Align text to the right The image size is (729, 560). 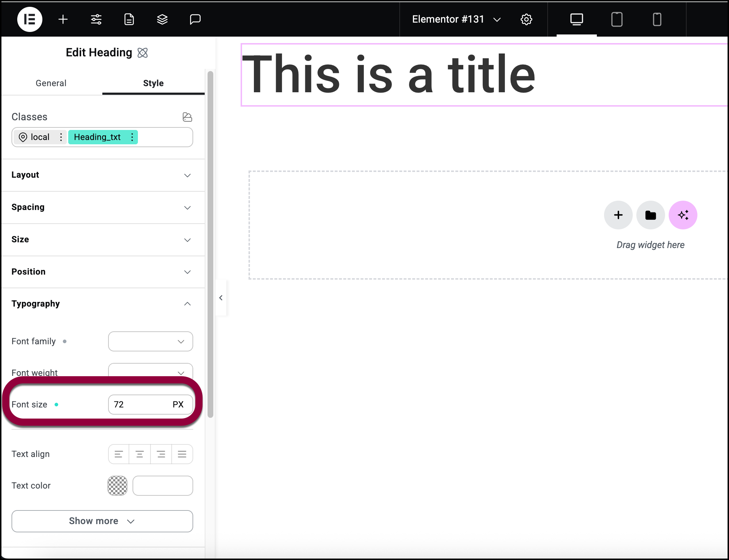coord(161,454)
